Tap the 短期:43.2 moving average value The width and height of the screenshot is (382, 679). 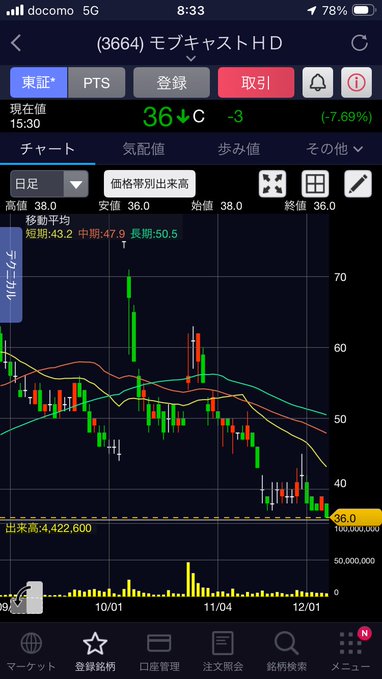(49, 234)
